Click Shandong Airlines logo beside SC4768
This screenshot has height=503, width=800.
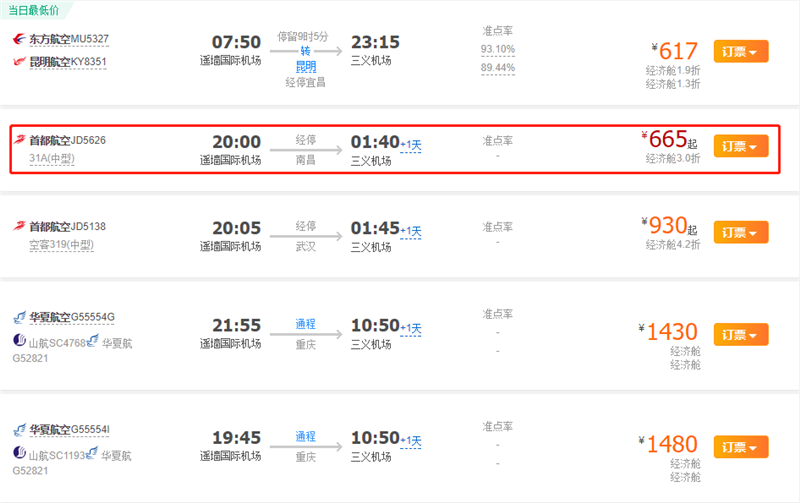[19, 342]
